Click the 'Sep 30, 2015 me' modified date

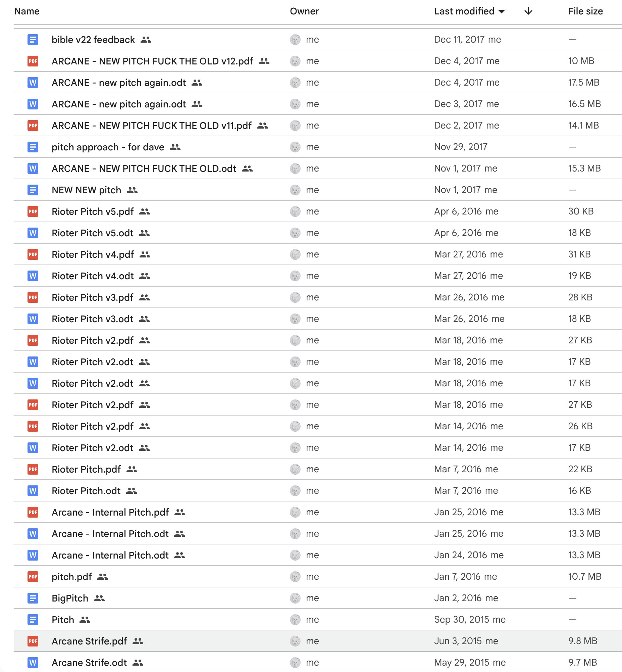(470, 620)
